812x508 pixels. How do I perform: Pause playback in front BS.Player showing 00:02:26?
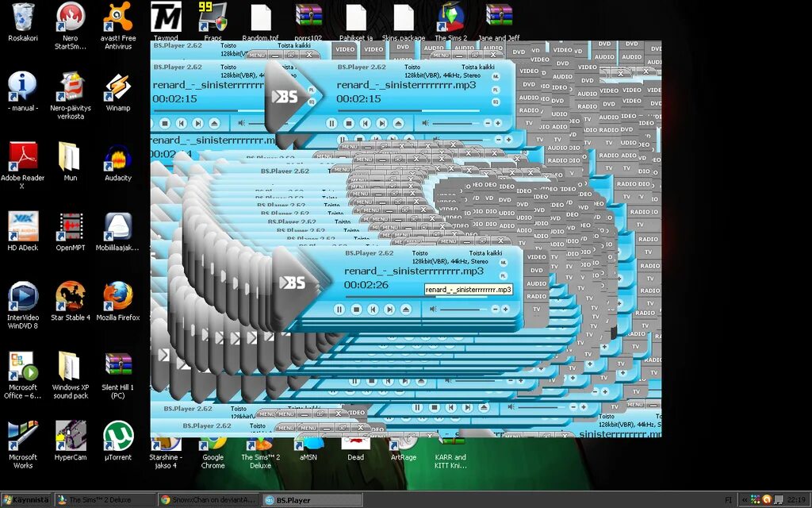point(339,310)
